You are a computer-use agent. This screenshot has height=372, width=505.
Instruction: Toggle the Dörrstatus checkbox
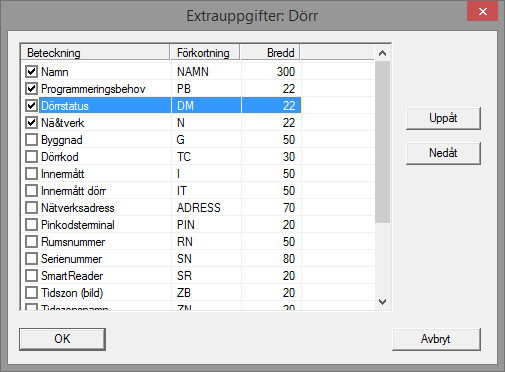pos(31,106)
